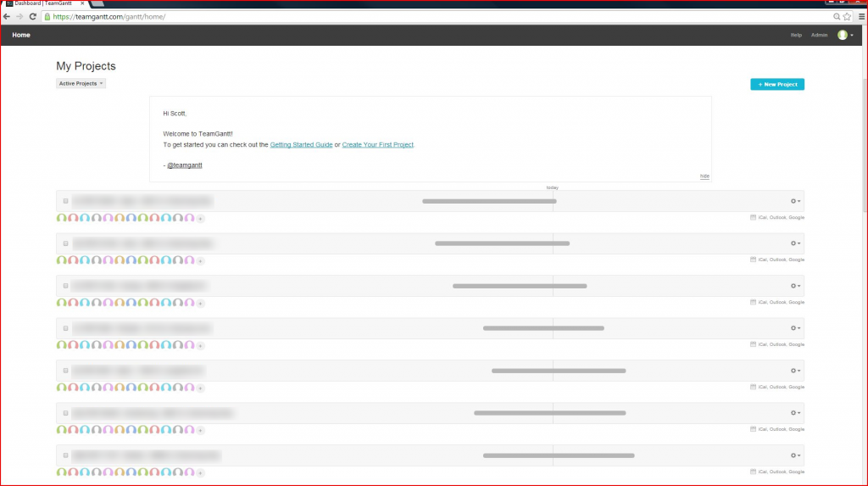Bookmark this page with the star icon

(x=847, y=17)
